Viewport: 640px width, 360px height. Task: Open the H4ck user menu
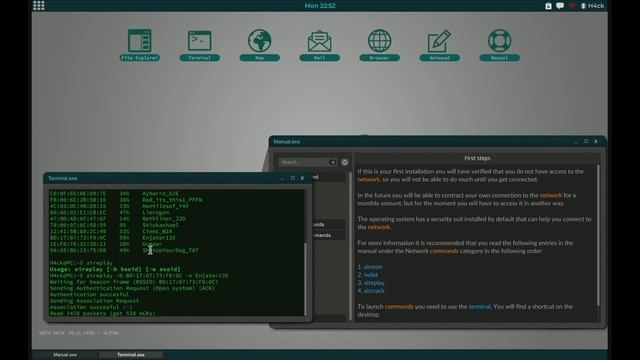(x=593, y=6)
